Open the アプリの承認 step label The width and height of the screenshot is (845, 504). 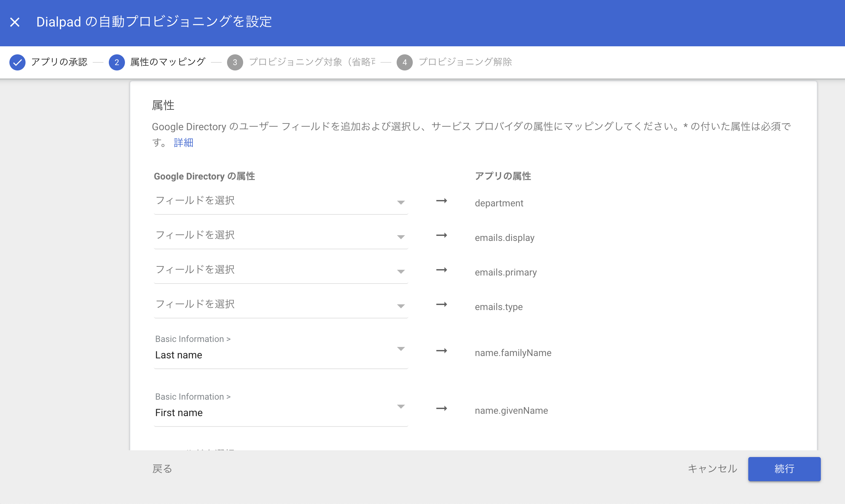click(59, 62)
